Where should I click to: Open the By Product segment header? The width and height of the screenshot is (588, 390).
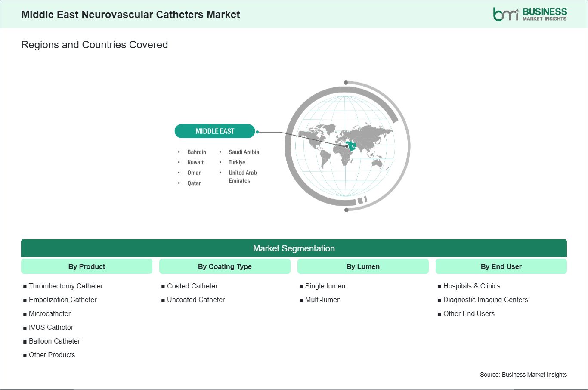click(87, 266)
